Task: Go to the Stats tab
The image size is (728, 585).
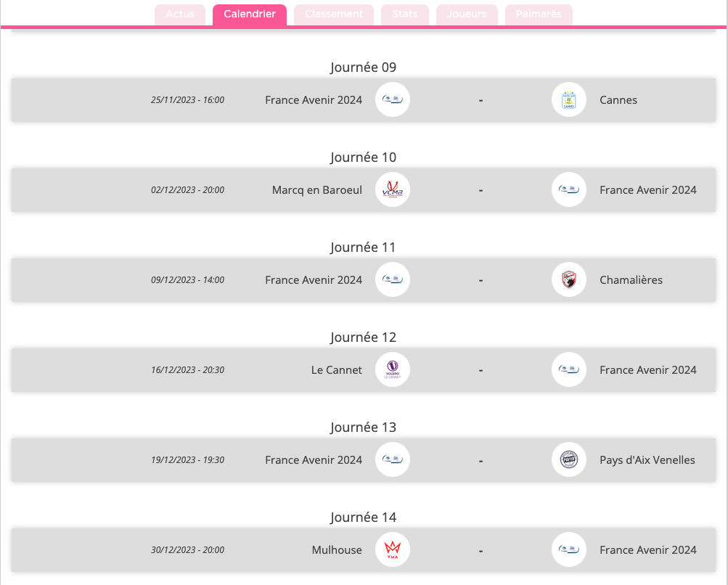Action: click(405, 15)
